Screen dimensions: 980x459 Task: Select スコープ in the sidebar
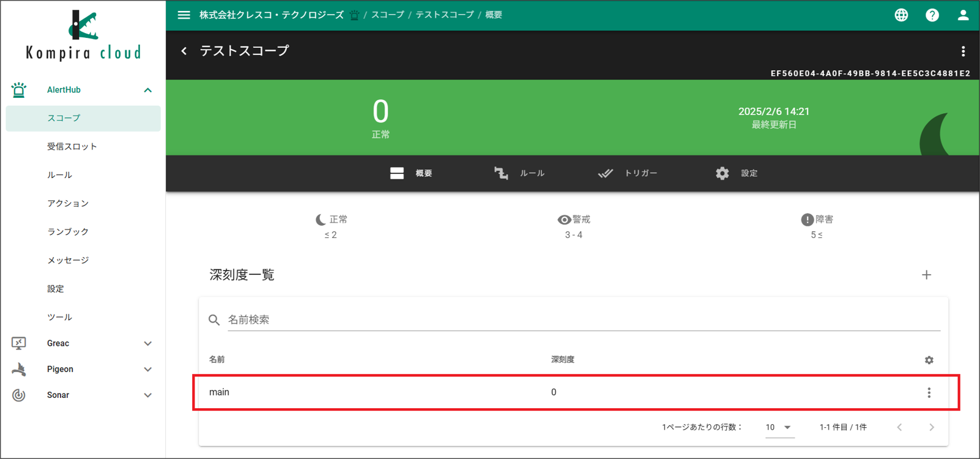pyautogui.click(x=83, y=118)
